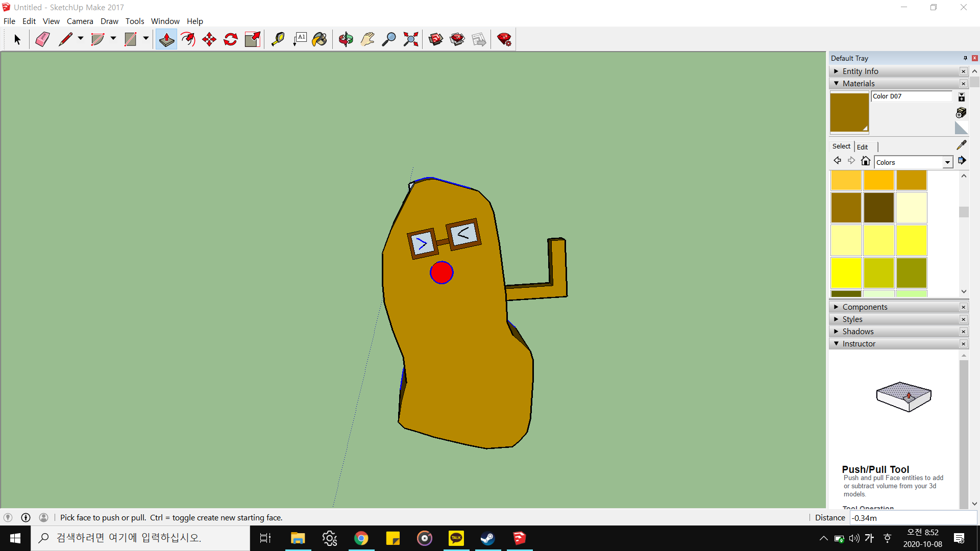The image size is (980, 551).
Task: Open the Rectangle tool dropdown arrow
Action: (146, 38)
